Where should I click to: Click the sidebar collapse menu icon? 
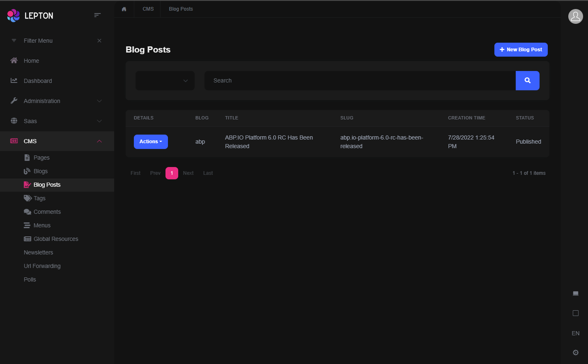click(x=97, y=15)
